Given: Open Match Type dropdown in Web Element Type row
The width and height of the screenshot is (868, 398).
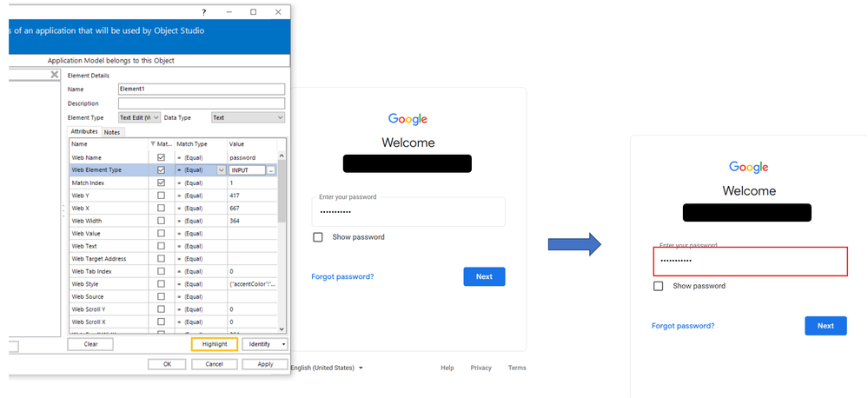Looking at the screenshot, I should click(222, 170).
